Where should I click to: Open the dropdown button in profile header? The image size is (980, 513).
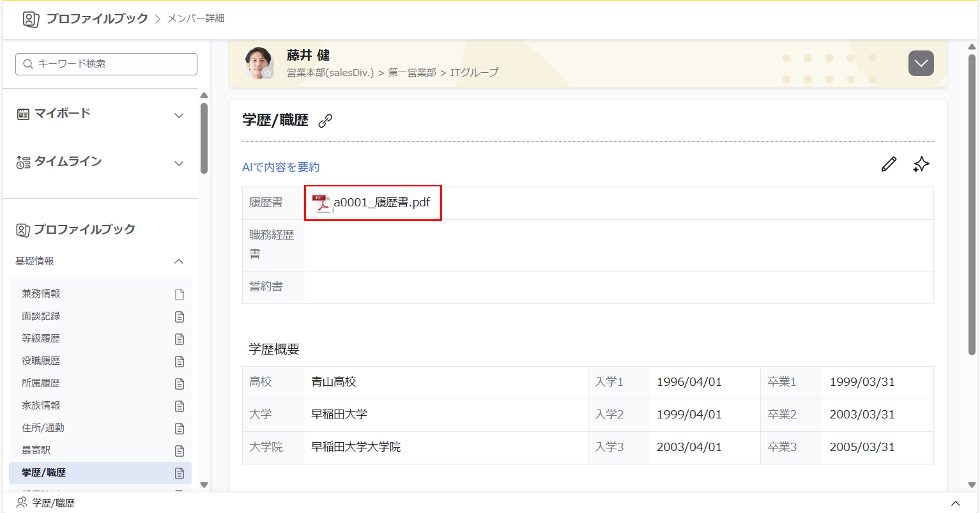[x=921, y=63]
